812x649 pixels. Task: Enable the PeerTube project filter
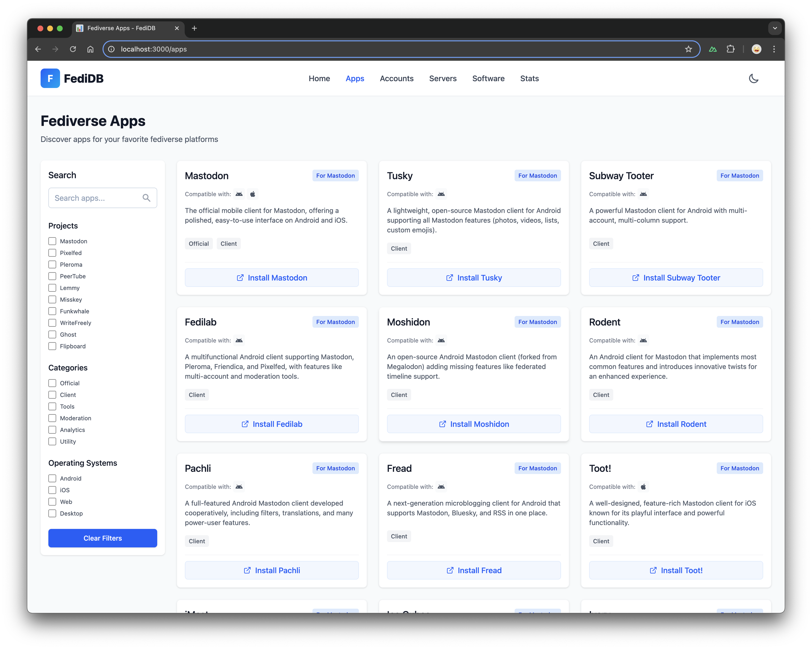(52, 276)
